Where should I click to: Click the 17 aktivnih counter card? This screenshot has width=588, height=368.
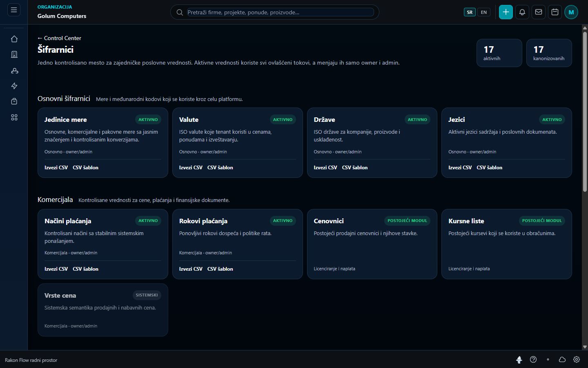click(499, 53)
